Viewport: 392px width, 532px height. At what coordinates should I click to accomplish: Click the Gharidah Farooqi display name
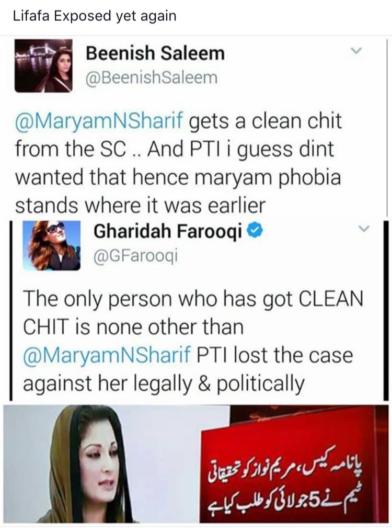point(168,231)
